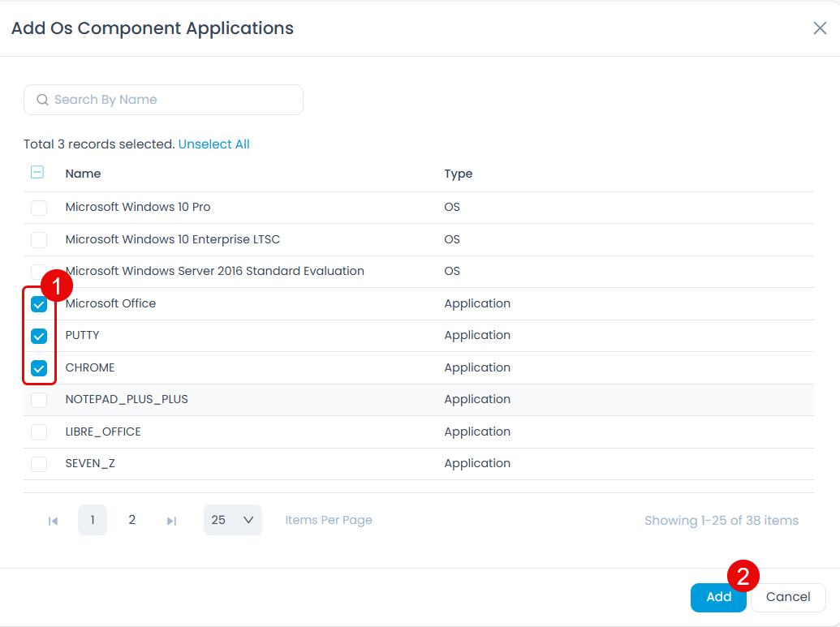Viewport: 840px width, 627px height.
Task: Click the Cancel button
Action: (x=787, y=597)
